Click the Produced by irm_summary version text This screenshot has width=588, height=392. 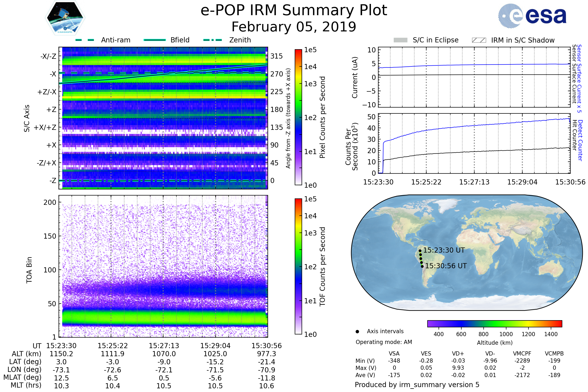(417, 385)
